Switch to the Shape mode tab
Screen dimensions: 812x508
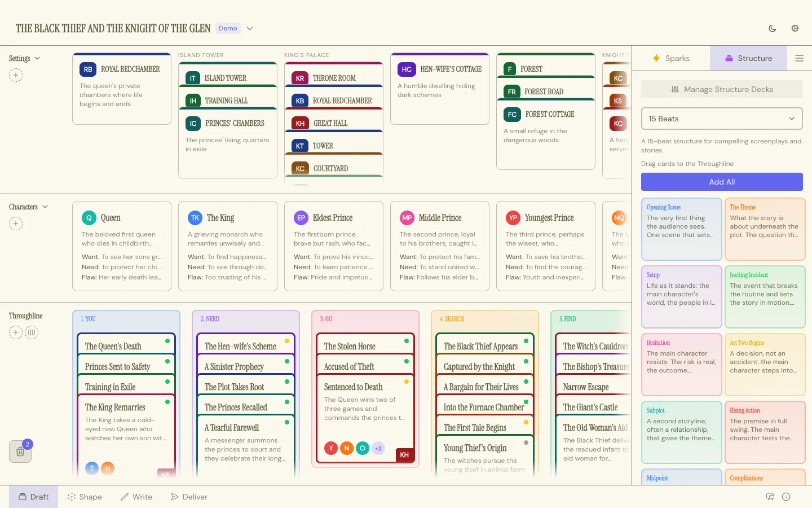coord(85,497)
